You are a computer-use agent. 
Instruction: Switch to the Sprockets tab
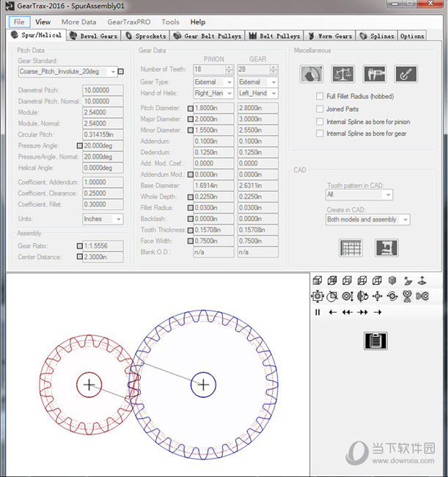click(x=146, y=36)
